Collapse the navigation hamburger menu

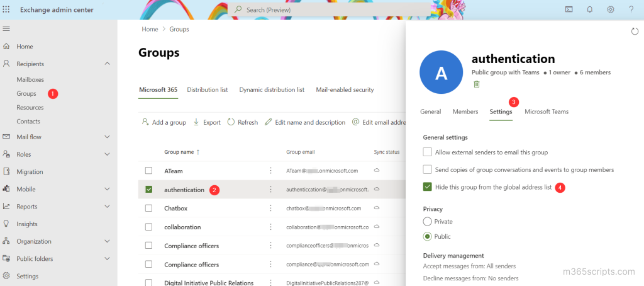6,29
